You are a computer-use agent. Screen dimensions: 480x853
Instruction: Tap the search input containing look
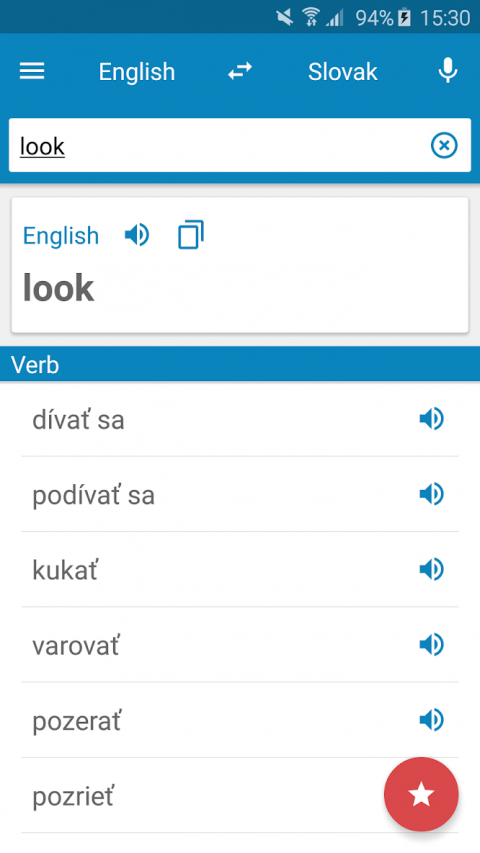tap(218, 145)
